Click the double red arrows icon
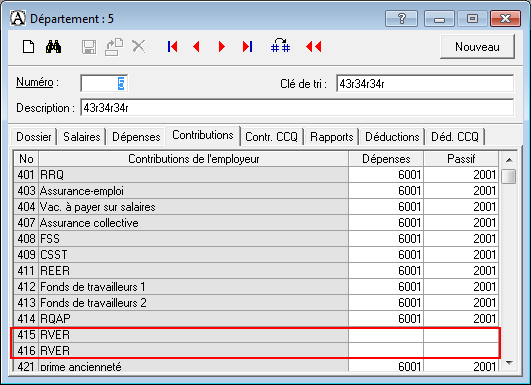 [x=314, y=46]
